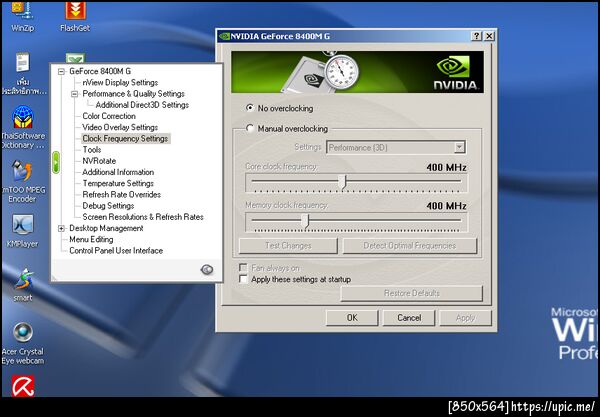This screenshot has width=600, height=417.
Task: Click the NVIDIA banner image
Action: click(357, 72)
